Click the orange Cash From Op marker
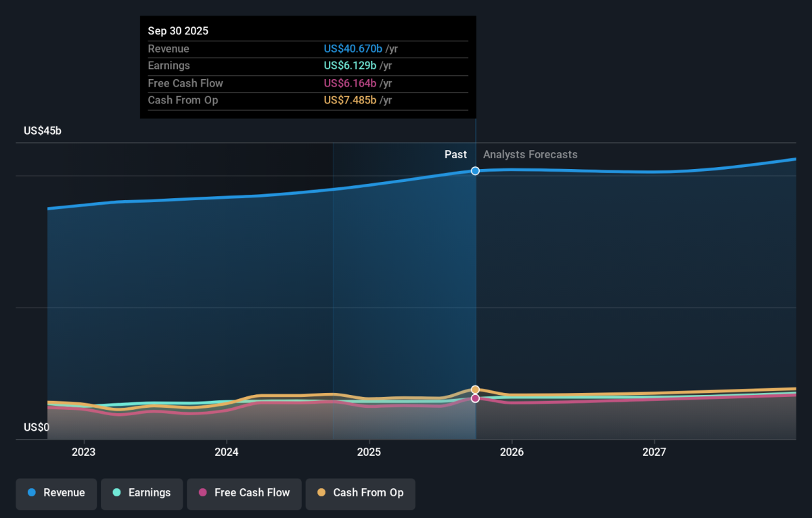This screenshot has height=518, width=812. coord(476,390)
